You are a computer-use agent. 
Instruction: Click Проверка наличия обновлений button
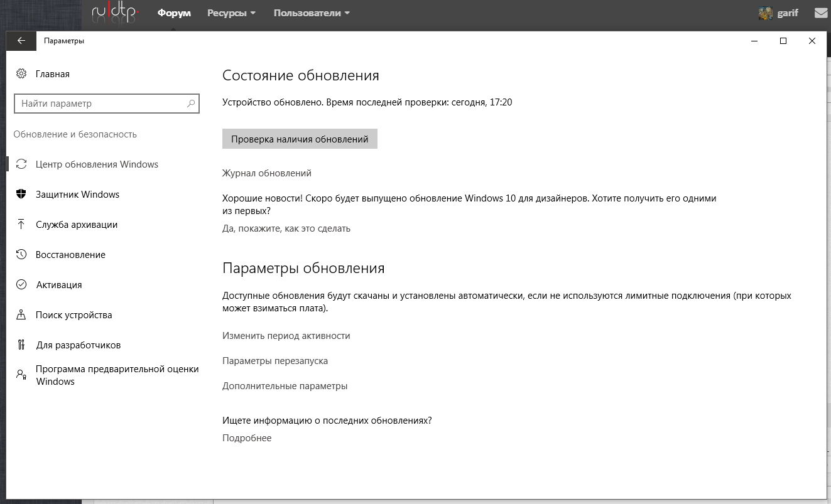[x=300, y=139]
